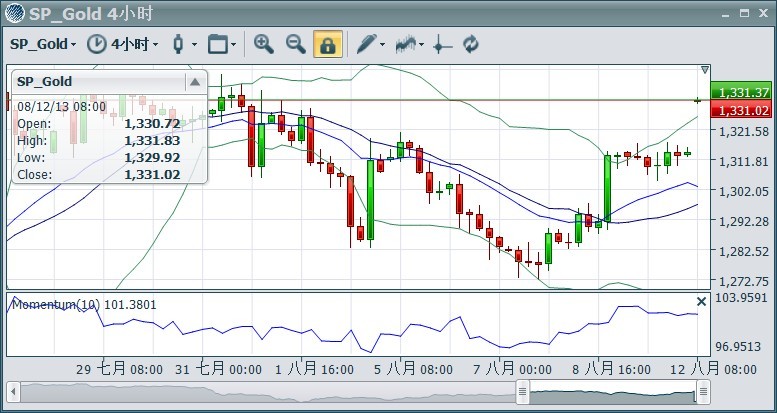This screenshot has height=413, width=777.
Task: Activate the crosshair cursor tool
Action: point(442,44)
